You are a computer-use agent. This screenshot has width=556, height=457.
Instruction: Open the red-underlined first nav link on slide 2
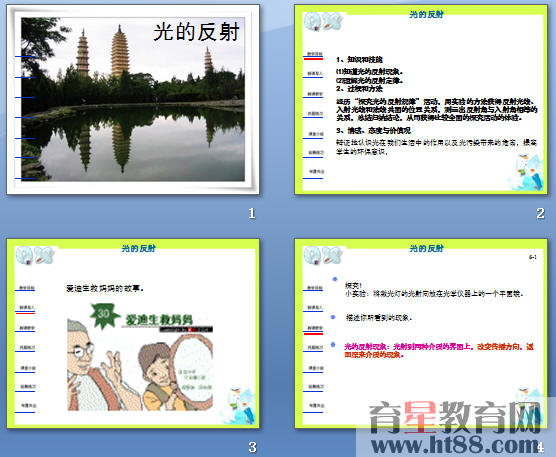[x=314, y=55]
